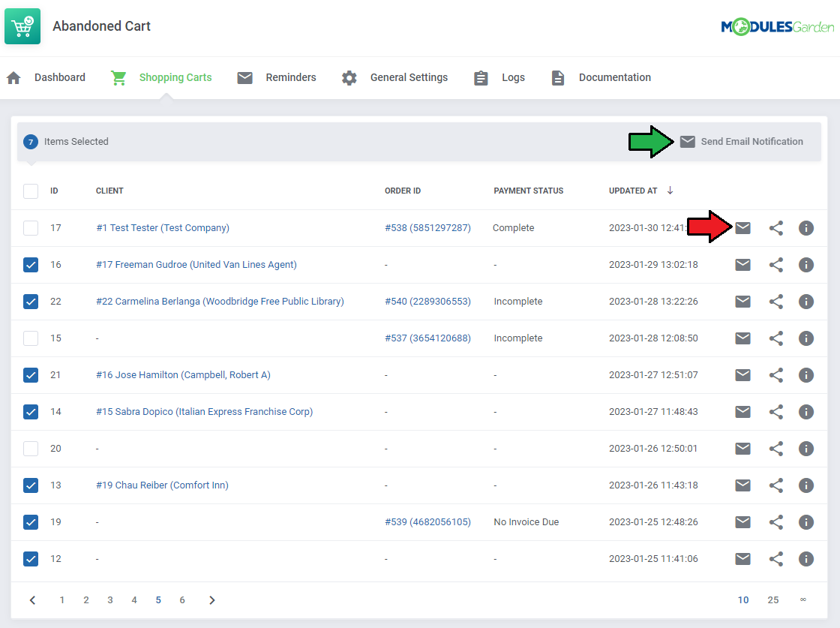
Task: Send email for cart ID 15
Action: 742,338
